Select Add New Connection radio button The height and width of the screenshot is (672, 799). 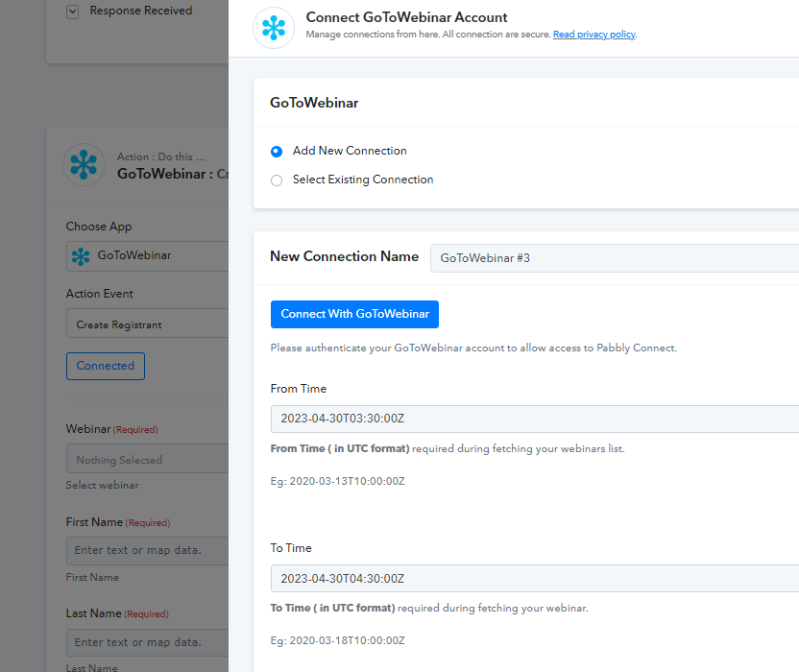tap(277, 152)
